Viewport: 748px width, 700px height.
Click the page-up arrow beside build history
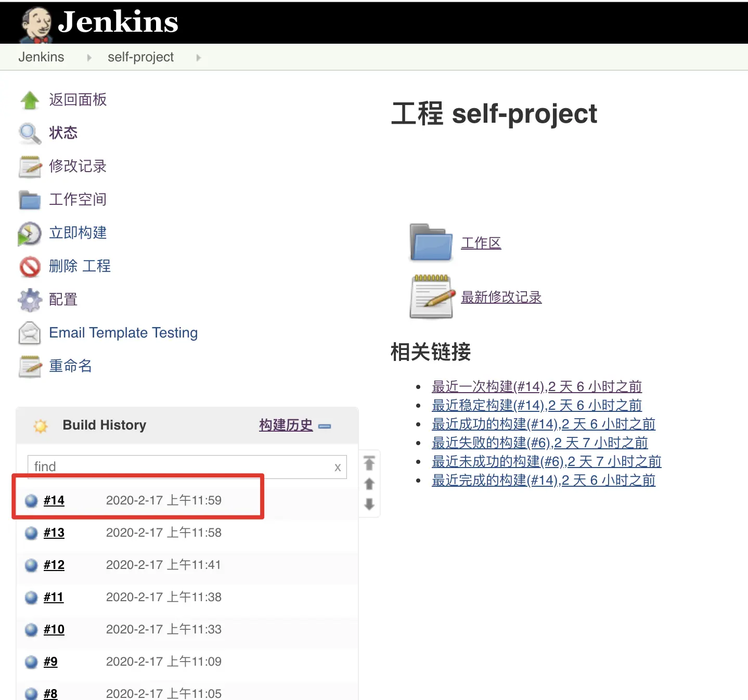tap(369, 484)
